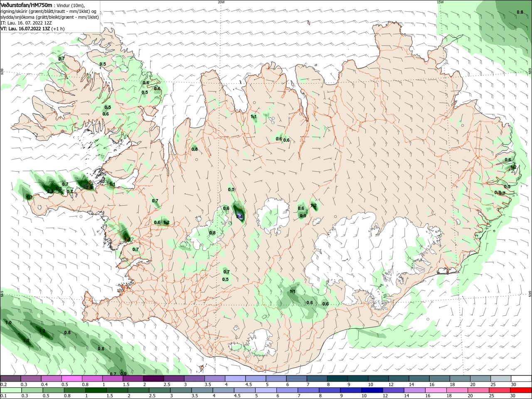
Task: Pick dark teal snow swatch between 8 and 9
Action: click(337, 379)
